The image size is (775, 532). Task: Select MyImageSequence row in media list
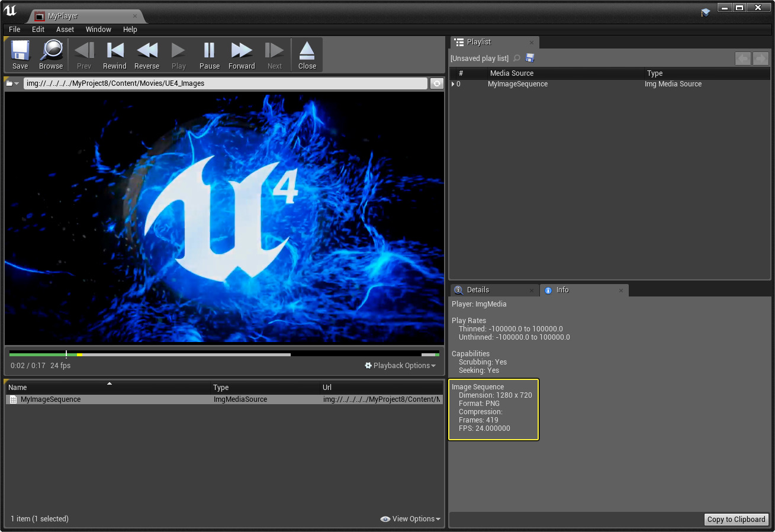[50, 399]
